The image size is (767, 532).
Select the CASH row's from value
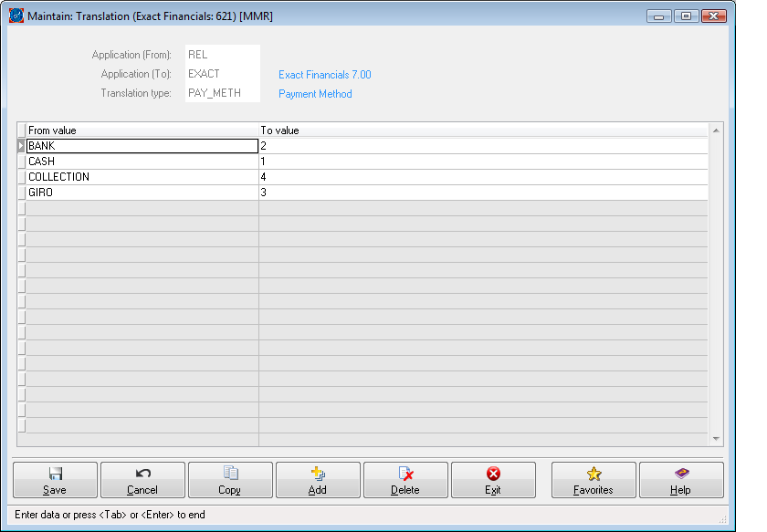point(142,162)
